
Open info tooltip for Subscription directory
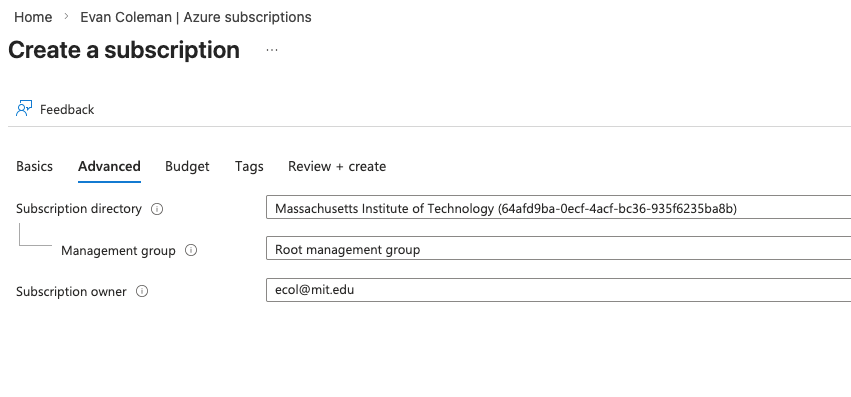[x=157, y=209]
